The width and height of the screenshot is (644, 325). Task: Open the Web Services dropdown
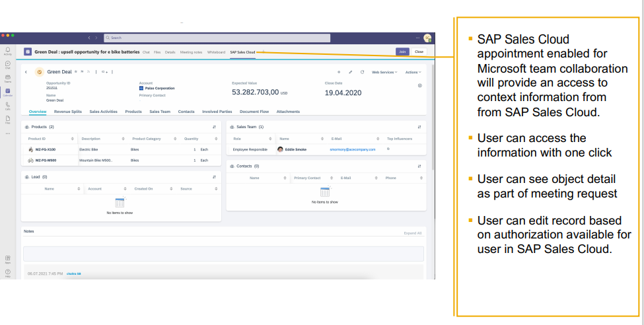pyautogui.click(x=384, y=72)
